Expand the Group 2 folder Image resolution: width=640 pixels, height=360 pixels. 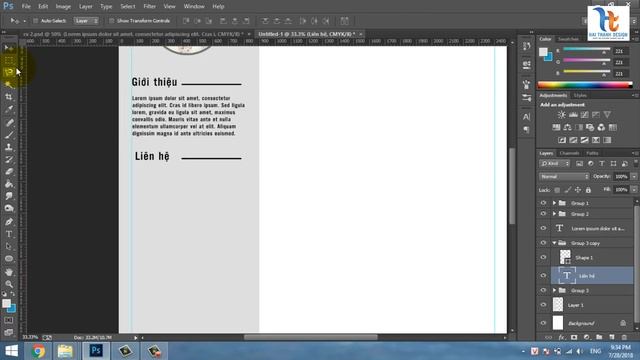554,214
